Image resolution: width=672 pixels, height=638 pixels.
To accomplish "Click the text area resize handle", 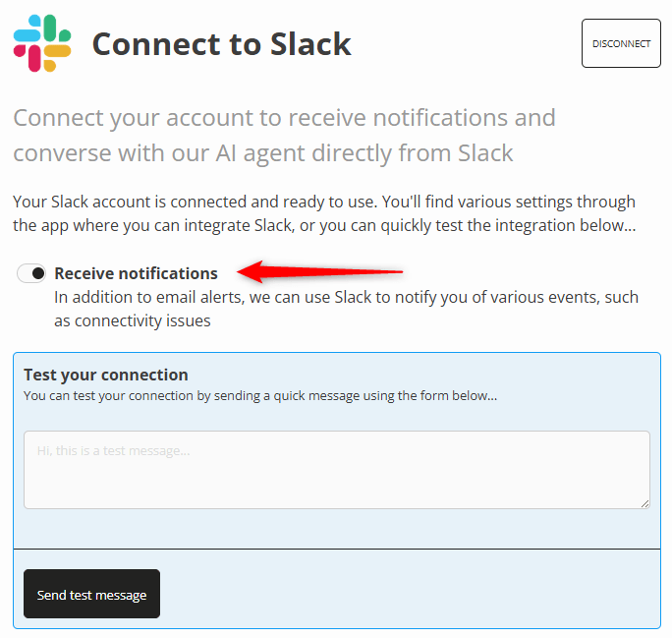I will coord(644,503).
